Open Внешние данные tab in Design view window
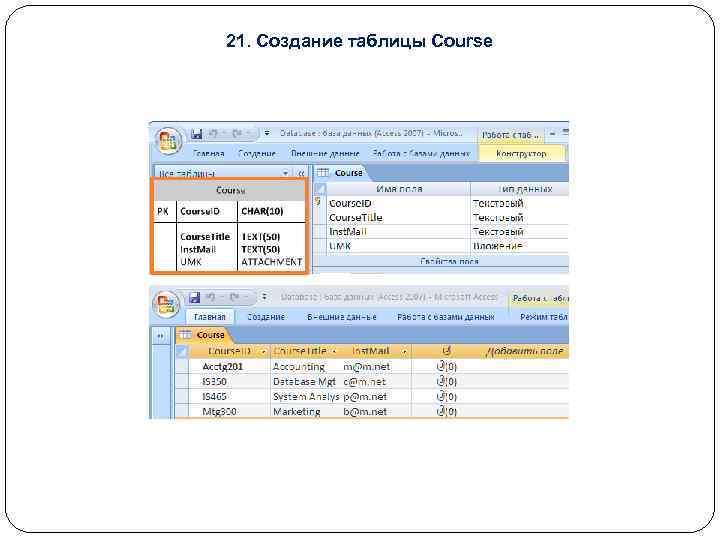 click(x=325, y=153)
